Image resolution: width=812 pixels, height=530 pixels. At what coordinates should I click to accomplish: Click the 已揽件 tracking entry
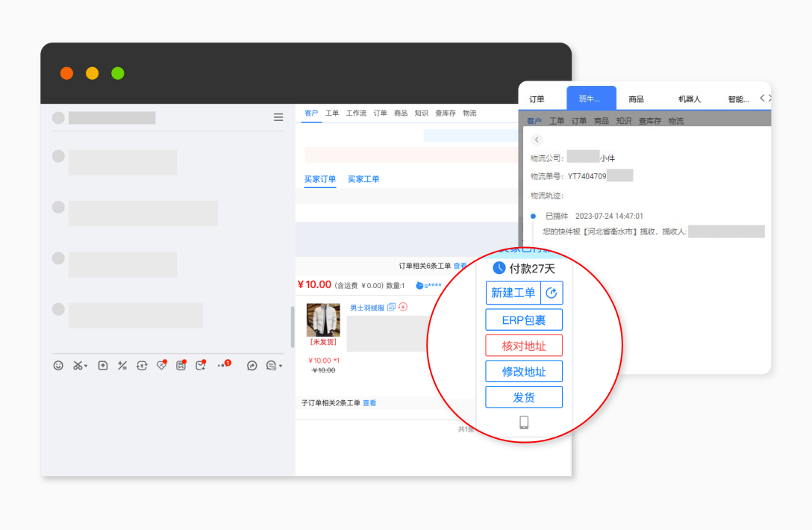(594, 216)
